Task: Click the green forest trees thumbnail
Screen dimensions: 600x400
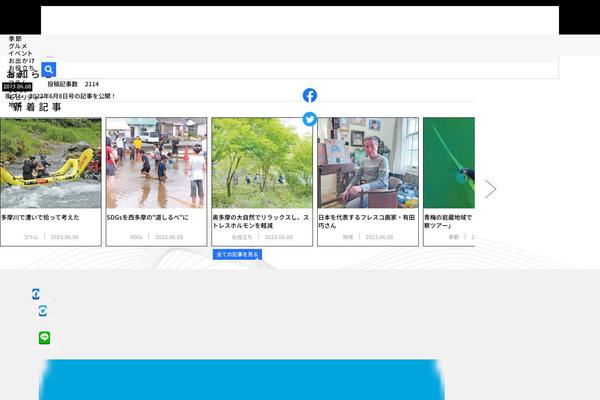Action: (x=262, y=163)
